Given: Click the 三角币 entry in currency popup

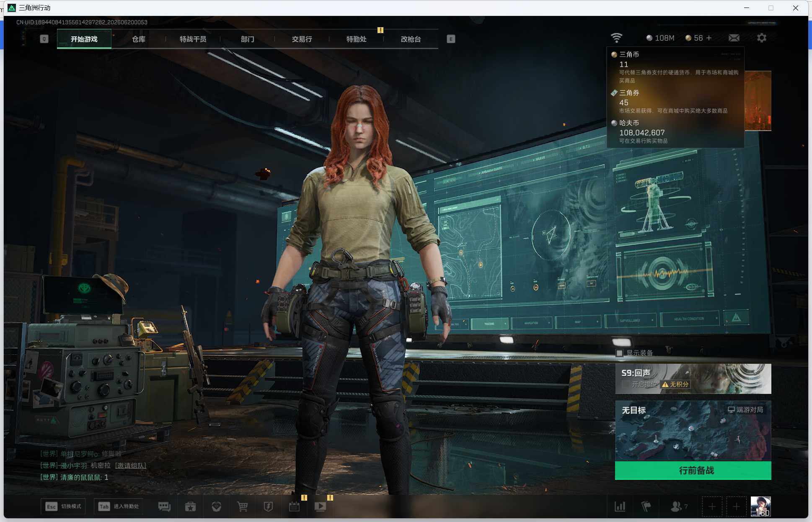Looking at the screenshot, I should coord(675,67).
